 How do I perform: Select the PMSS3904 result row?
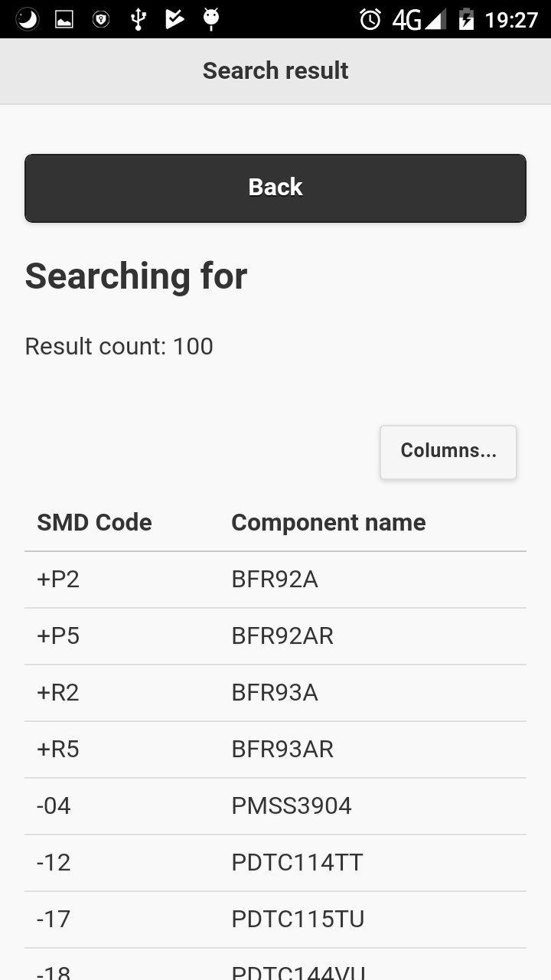click(x=275, y=806)
